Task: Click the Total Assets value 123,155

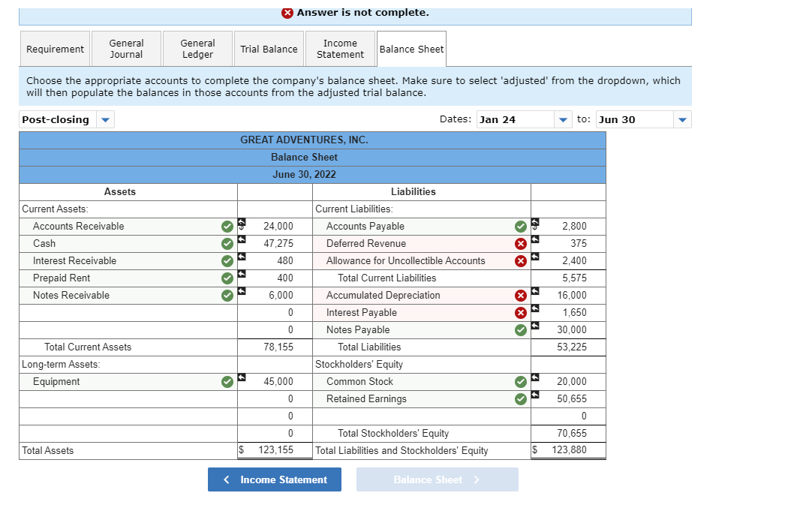Action: tap(275, 449)
